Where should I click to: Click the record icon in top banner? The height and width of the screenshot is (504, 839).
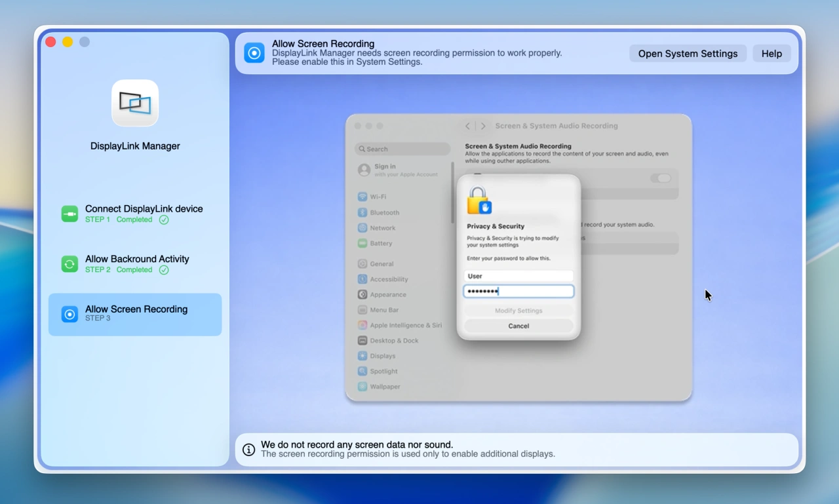254,53
